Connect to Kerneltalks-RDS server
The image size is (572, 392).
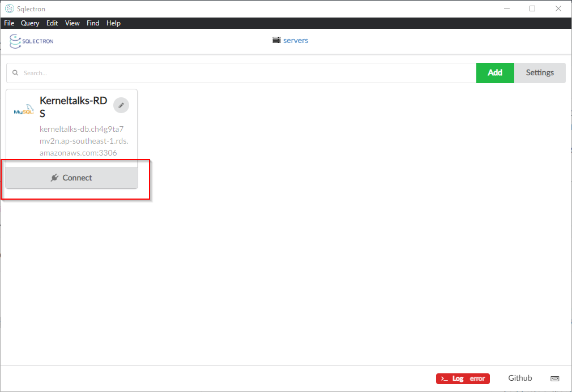coord(71,178)
